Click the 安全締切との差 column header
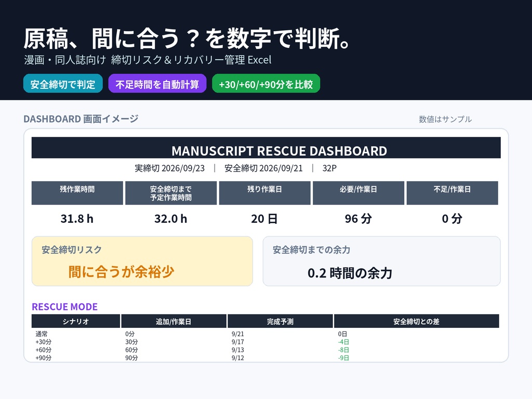The height and width of the screenshot is (399, 532). pyautogui.click(x=416, y=321)
